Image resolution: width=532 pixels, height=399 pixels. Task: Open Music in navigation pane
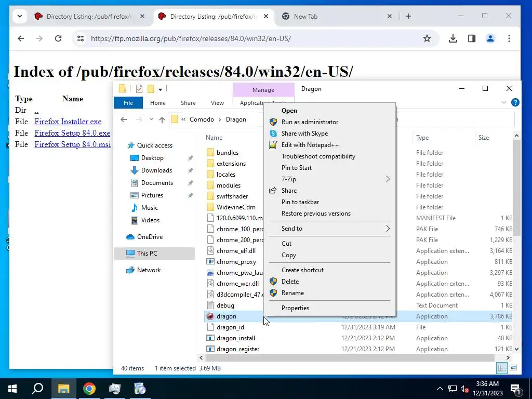click(149, 208)
